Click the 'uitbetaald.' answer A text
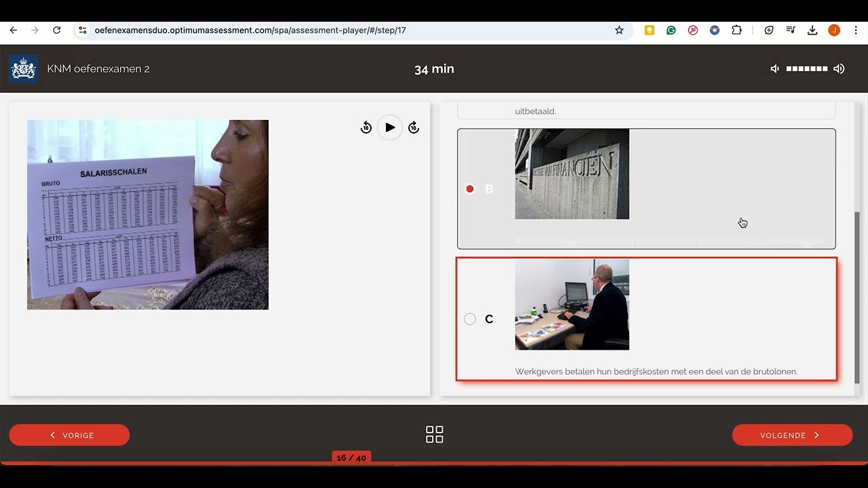This screenshot has width=868, height=488. [x=536, y=111]
